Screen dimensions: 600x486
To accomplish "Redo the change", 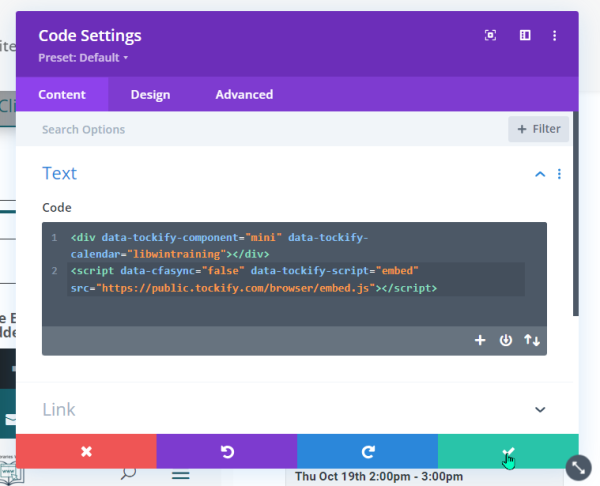I will [368, 452].
